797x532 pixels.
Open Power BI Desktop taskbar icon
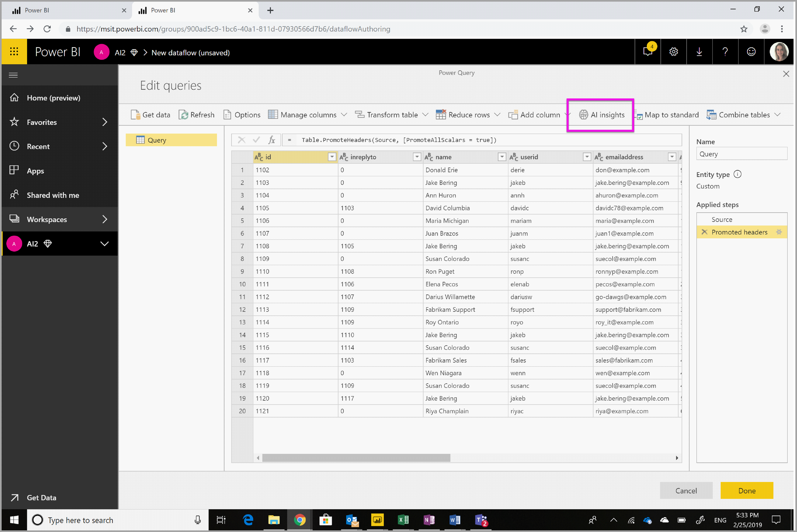pyautogui.click(x=377, y=520)
